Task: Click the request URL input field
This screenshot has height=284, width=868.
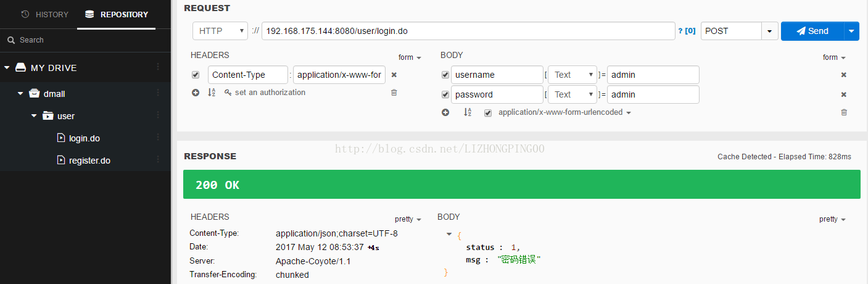Action: (468, 31)
